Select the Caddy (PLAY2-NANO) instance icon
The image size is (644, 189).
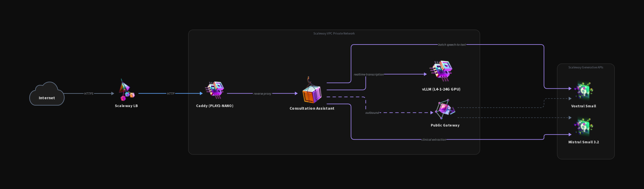[x=215, y=90]
